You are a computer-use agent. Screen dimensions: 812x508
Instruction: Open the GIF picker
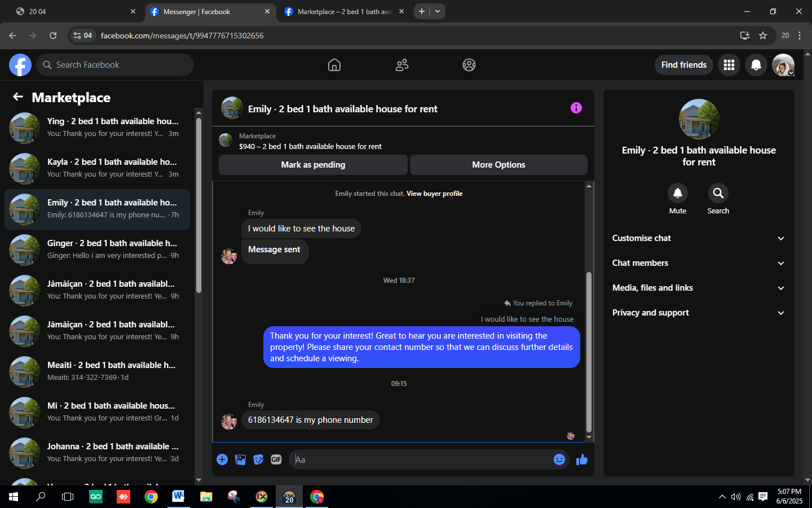pos(276,459)
